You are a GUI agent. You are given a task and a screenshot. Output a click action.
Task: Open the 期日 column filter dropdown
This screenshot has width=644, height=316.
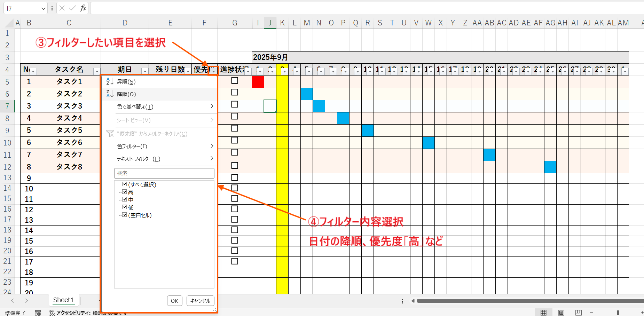[x=144, y=71]
